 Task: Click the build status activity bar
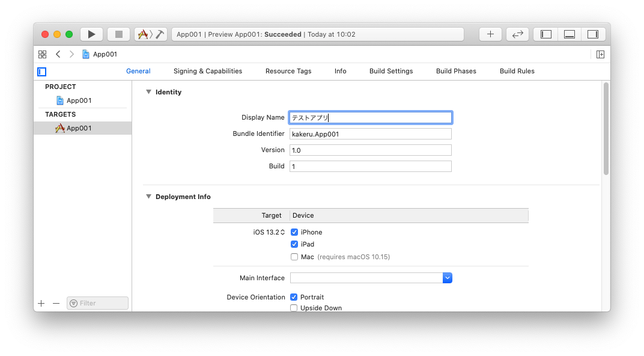click(x=317, y=34)
